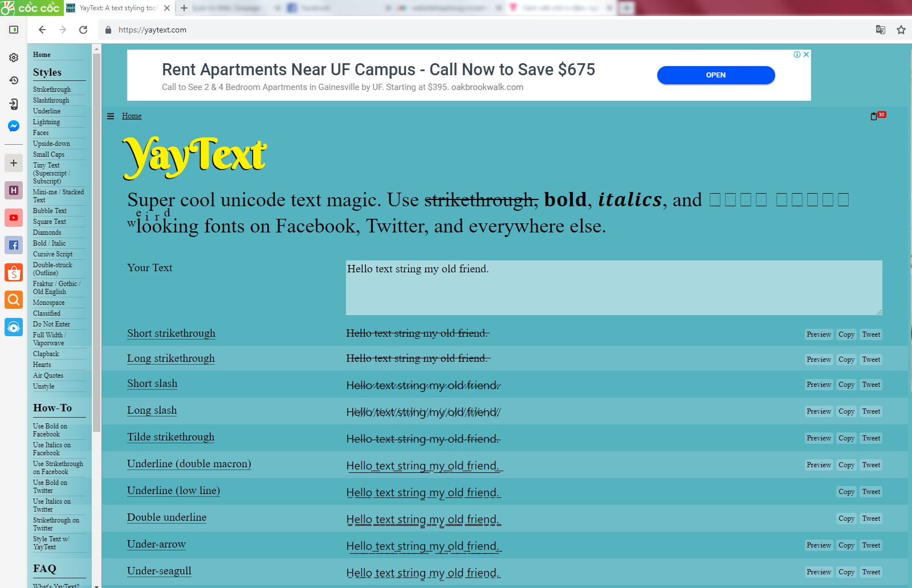Image resolution: width=912 pixels, height=588 pixels.
Task: Click the translate page icon
Action: tap(881, 30)
